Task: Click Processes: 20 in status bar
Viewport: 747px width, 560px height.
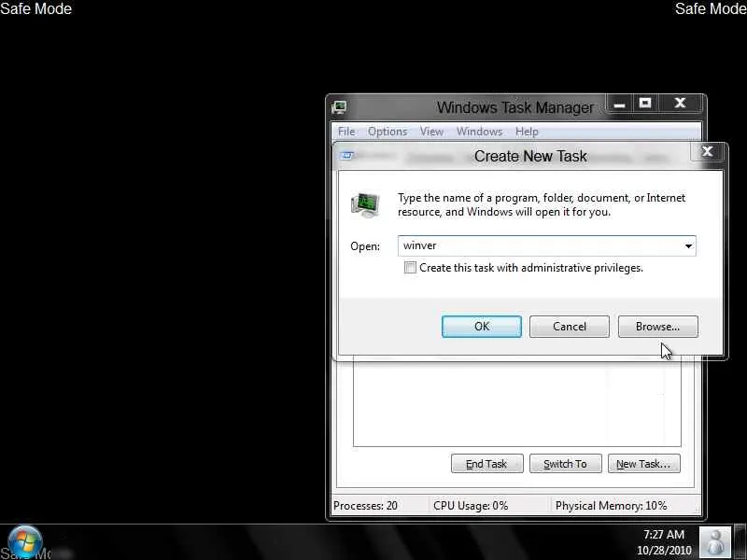Action: 365,505
